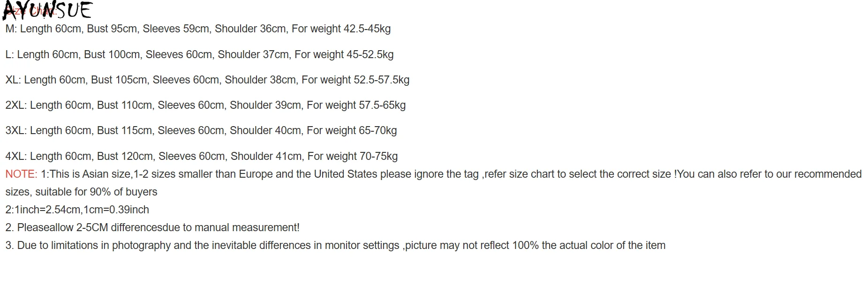Click the red NOTE: label
This screenshot has height=286, width=868.
click(21, 174)
